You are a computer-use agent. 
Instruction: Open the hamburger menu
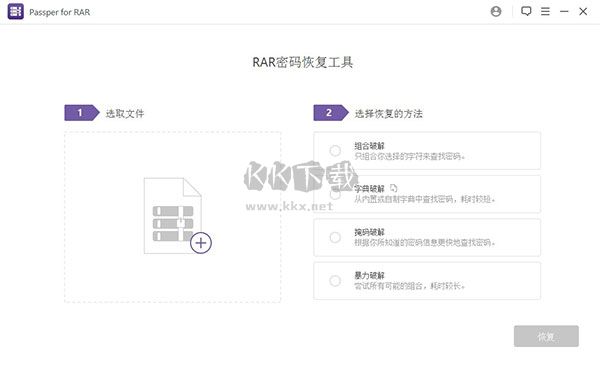[545, 11]
